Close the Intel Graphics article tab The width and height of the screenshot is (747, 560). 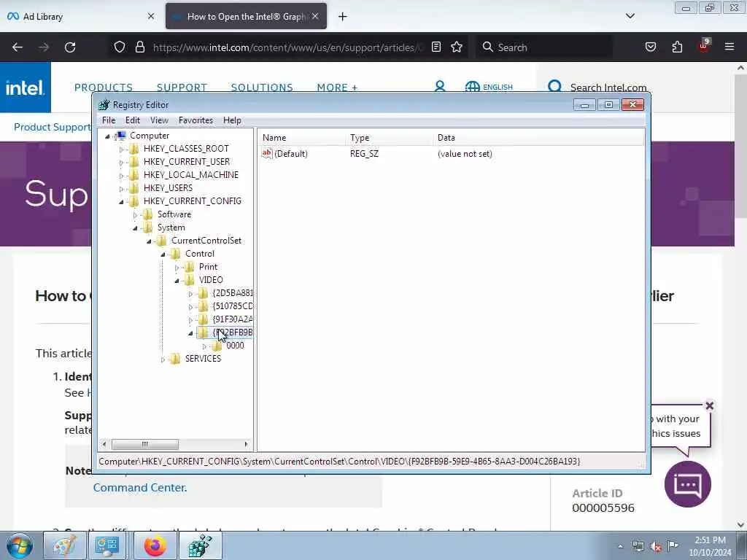click(315, 16)
